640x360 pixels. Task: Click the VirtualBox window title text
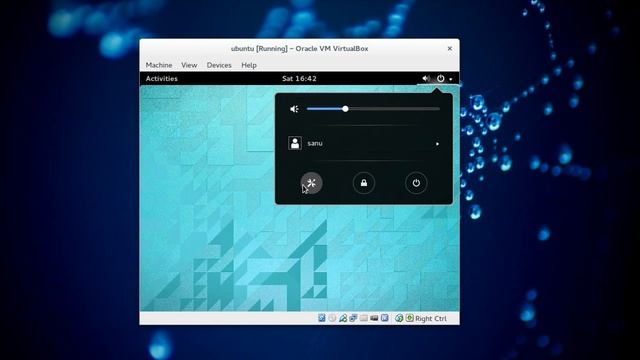[299, 48]
